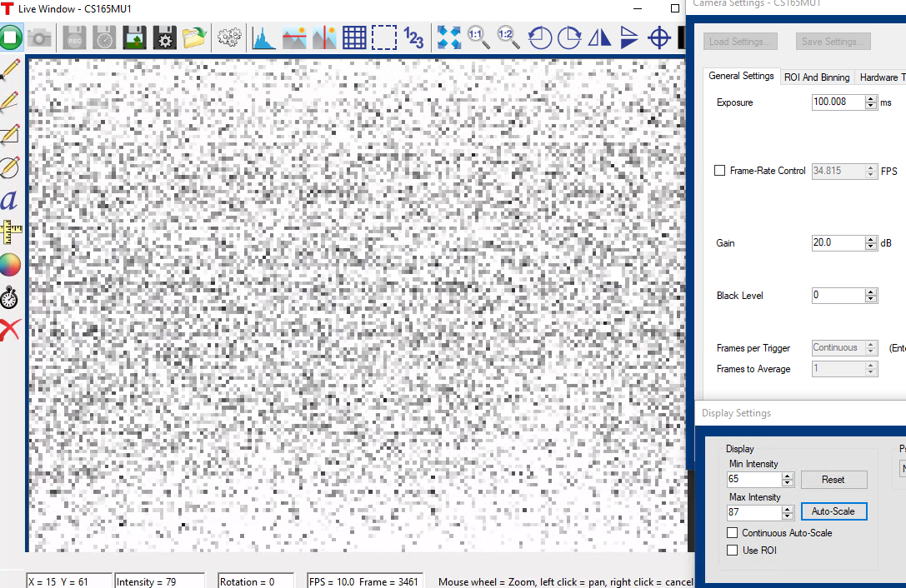The image size is (906, 588).
Task: Click the stopwatch timer tool
Action: click(x=9, y=297)
